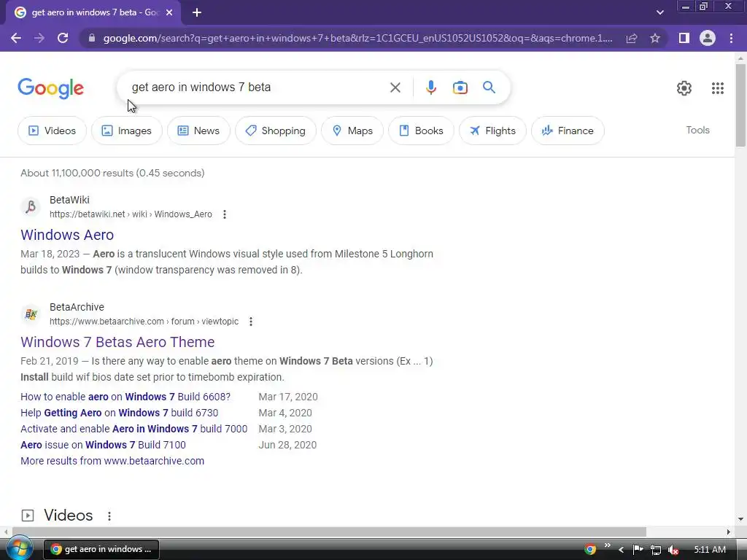Go to Google home via logo

(50, 88)
